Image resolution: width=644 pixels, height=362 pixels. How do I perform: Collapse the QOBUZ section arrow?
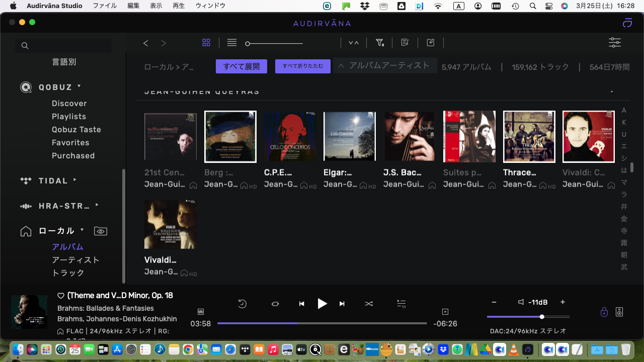[79, 86]
